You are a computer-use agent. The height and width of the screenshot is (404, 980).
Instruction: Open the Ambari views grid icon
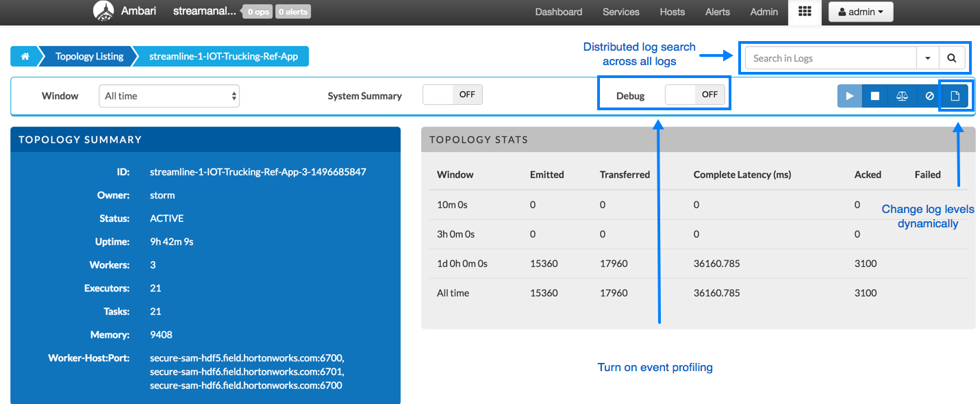click(805, 12)
